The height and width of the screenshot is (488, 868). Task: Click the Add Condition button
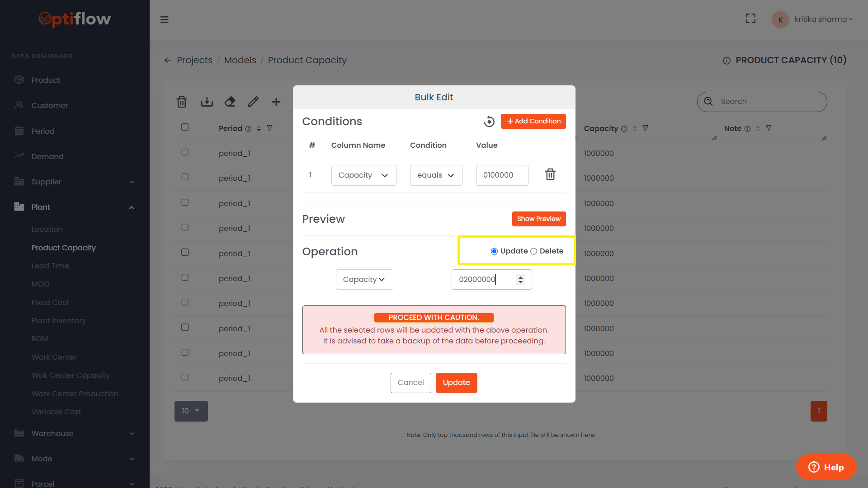(533, 121)
